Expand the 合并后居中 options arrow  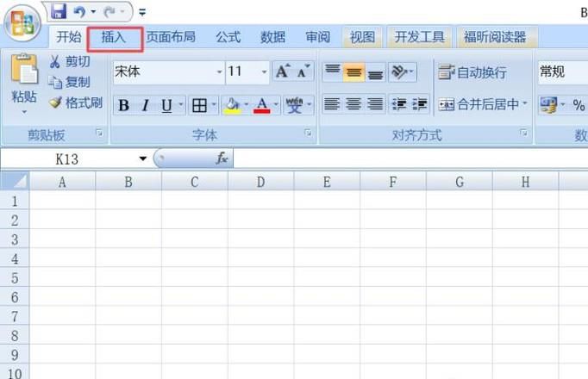524,103
